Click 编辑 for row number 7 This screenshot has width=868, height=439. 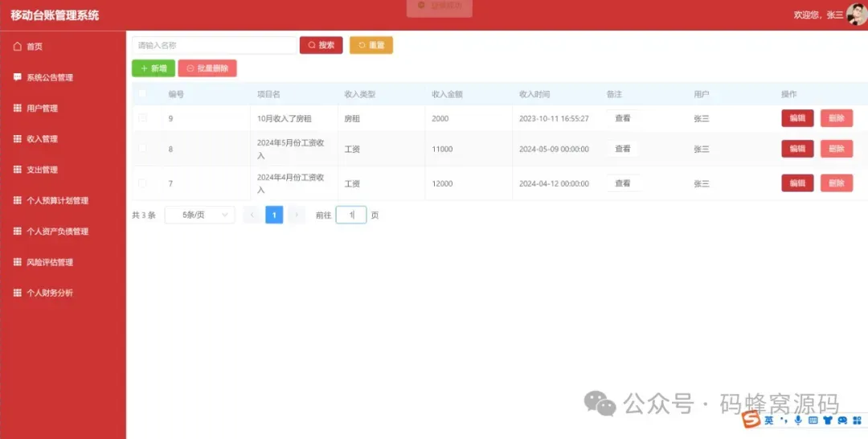coord(797,183)
